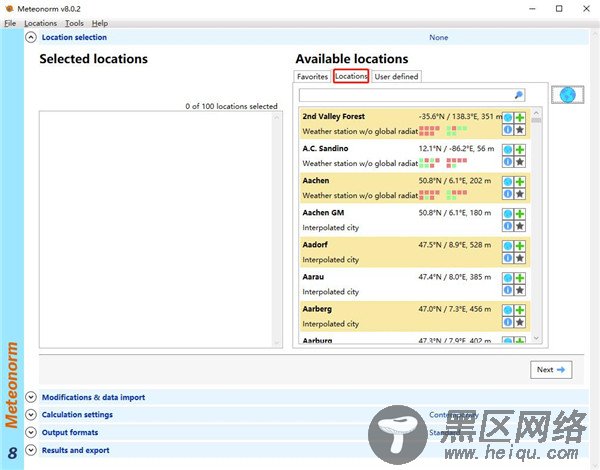Star Aadorf as a favorite
The image size is (600, 470).
pos(520,258)
